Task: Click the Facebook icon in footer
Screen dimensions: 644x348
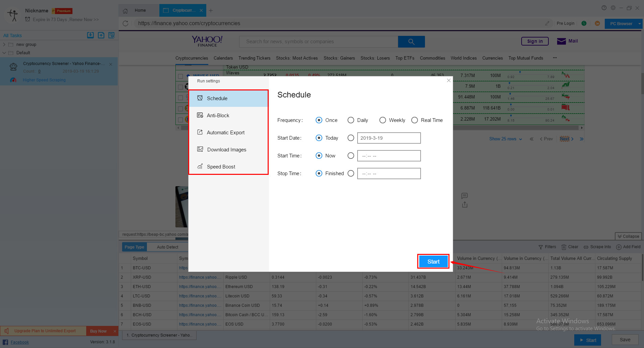Action: click(x=5, y=342)
